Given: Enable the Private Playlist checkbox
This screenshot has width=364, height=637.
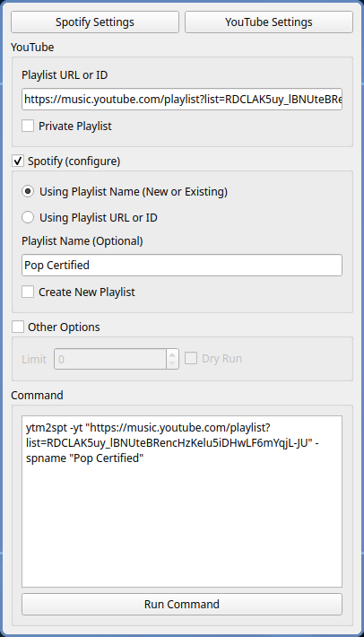Looking at the screenshot, I should [x=28, y=126].
